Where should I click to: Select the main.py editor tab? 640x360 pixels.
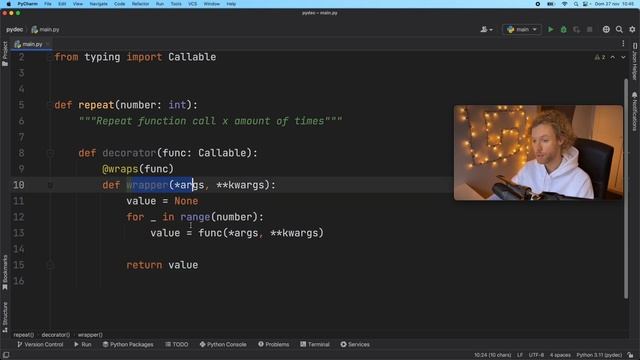[x=32, y=44]
